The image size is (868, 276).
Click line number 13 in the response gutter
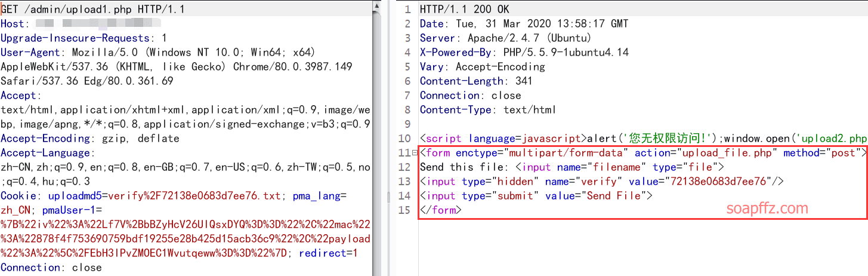pyautogui.click(x=405, y=182)
